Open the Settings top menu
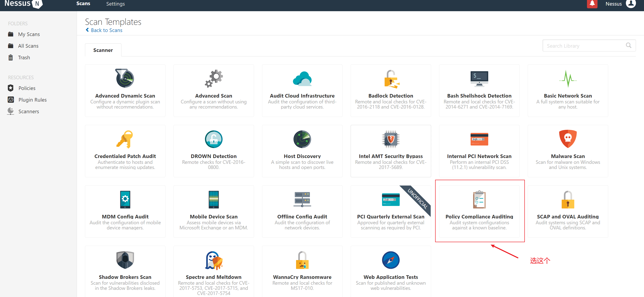The image size is (644, 297). [x=115, y=4]
